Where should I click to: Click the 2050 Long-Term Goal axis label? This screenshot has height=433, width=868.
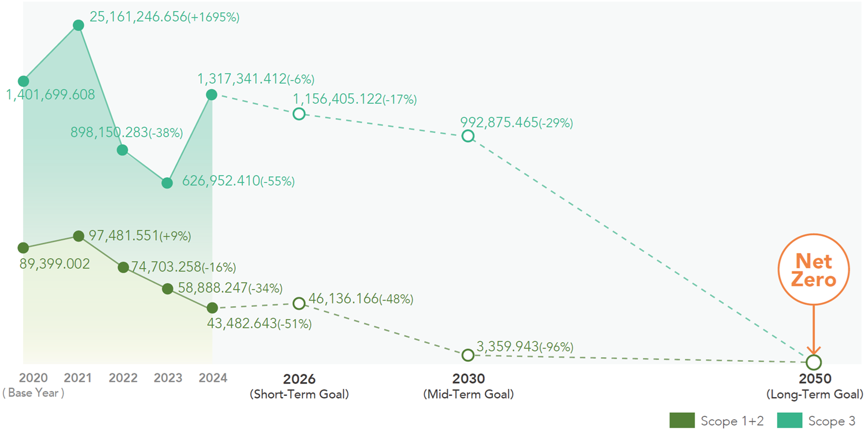click(x=815, y=387)
